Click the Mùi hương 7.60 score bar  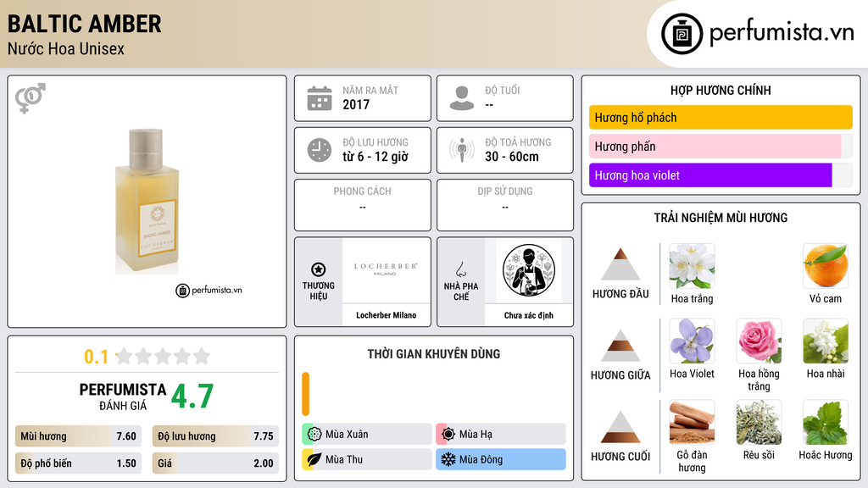tap(78, 436)
